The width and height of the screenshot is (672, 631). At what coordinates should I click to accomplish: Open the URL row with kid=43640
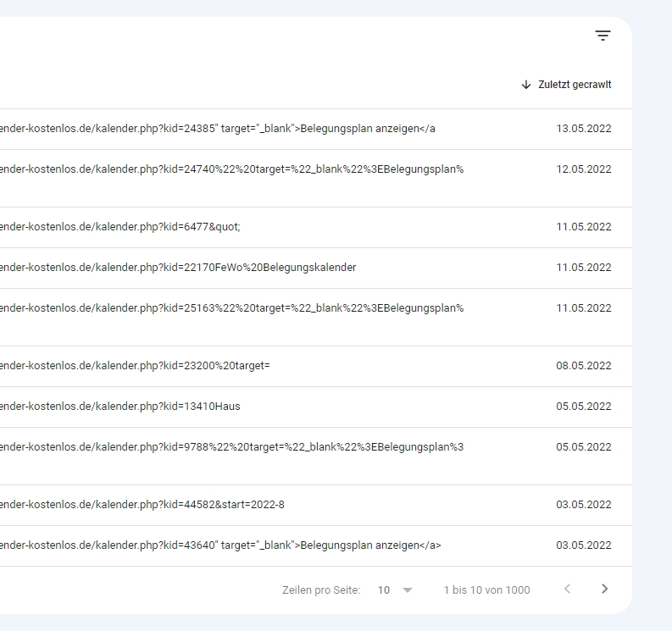(x=220, y=545)
